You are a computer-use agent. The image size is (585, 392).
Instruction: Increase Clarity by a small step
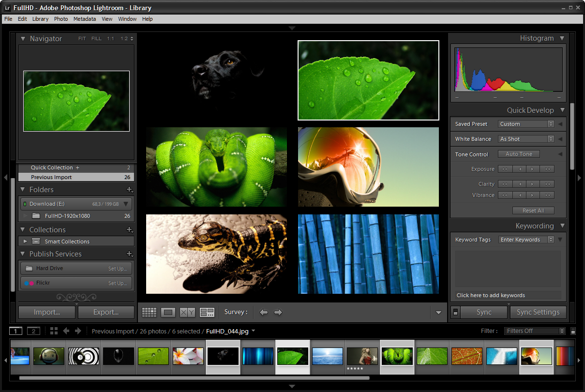tap(533, 184)
